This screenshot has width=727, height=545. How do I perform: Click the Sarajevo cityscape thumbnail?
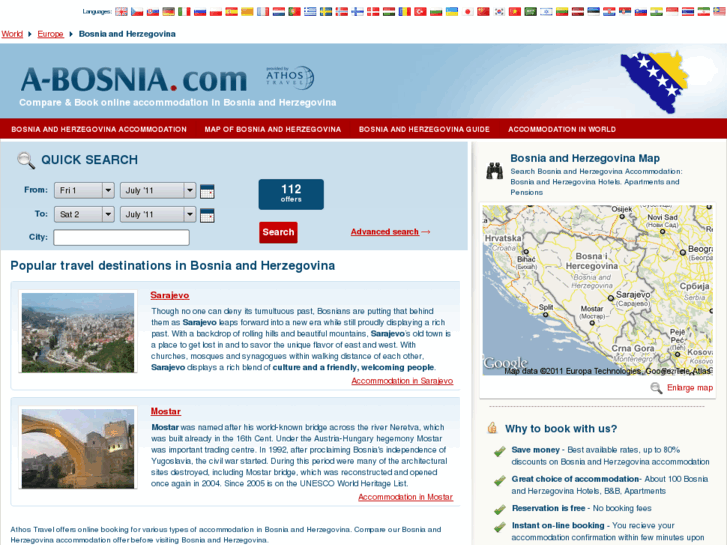pyautogui.click(x=78, y=332)
